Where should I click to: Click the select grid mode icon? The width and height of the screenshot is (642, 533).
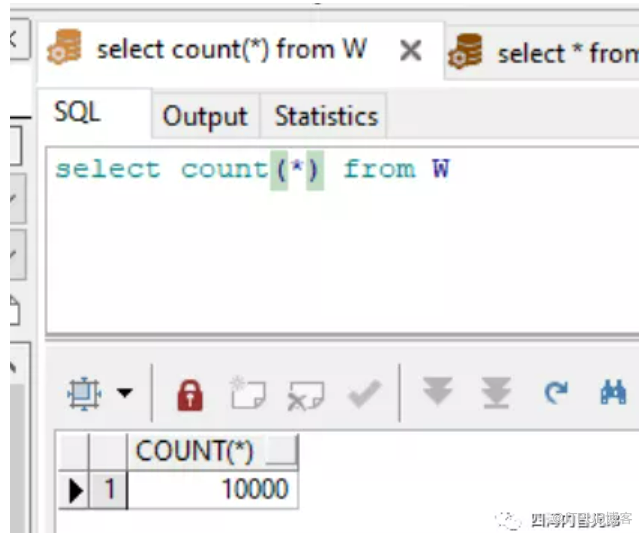click(84, 393)
